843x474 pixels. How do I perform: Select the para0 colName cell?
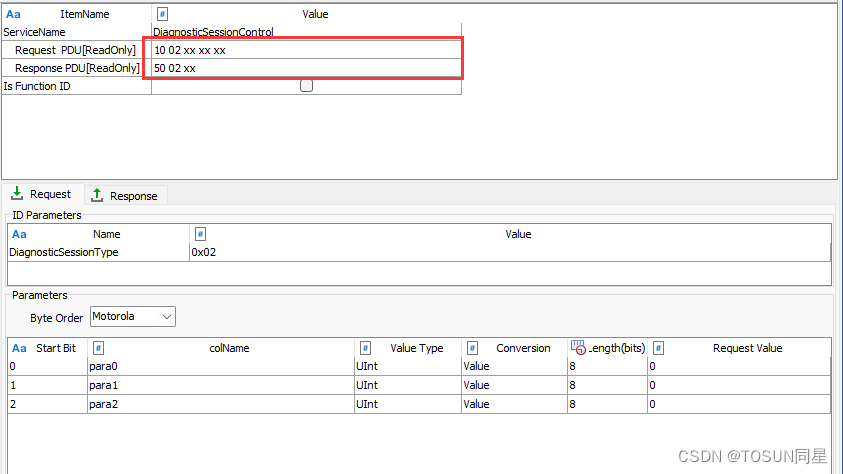click(x=220, y=367)
